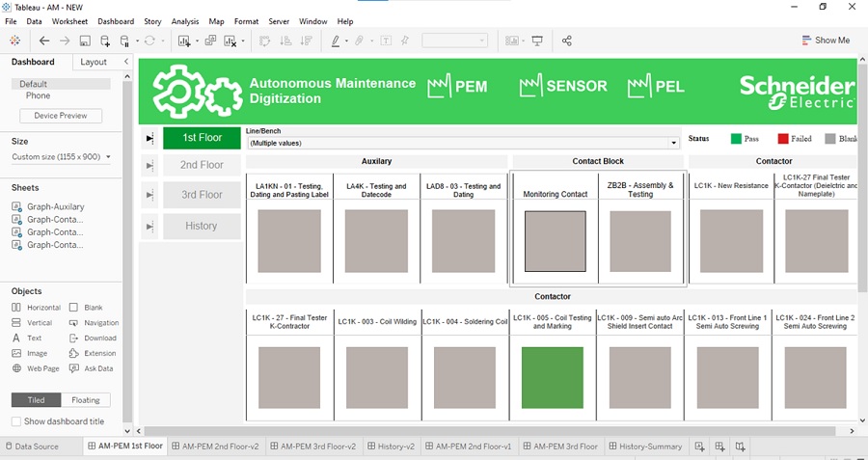Select the Web Page object

click(36, 368)
